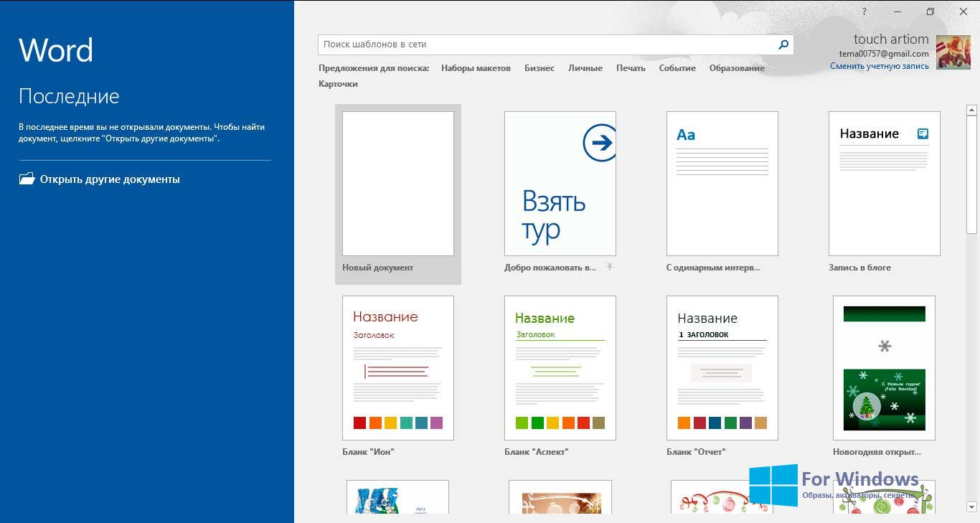980x523 pixels.
Task: Open Help via the question mark icon
Action: (x=864, y=11)
